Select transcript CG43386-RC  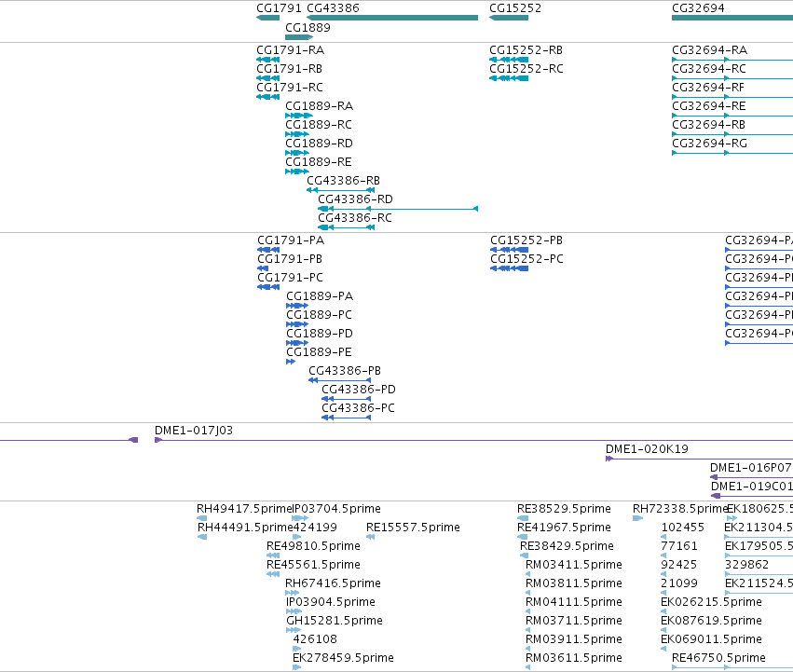pos(354,219)
